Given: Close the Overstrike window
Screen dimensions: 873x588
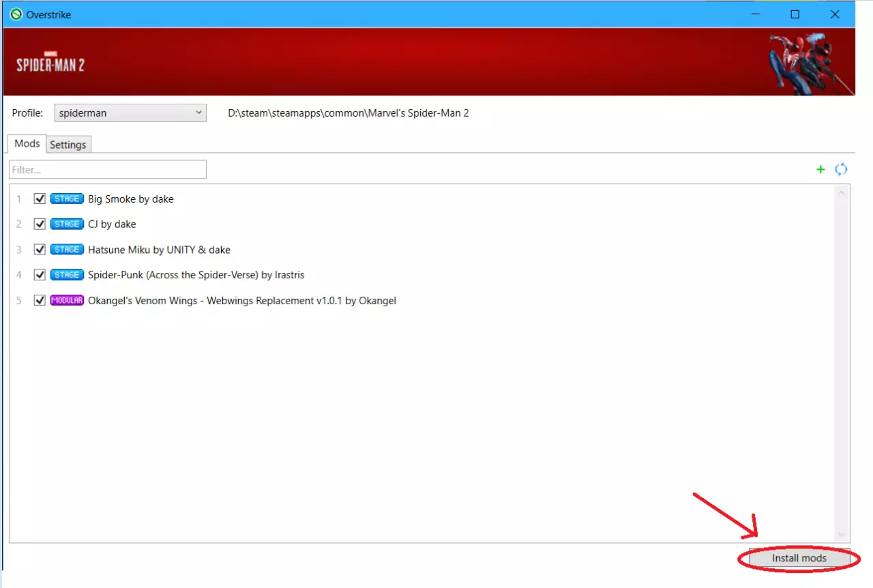Looking at the screenshot, I should [835, 14].
